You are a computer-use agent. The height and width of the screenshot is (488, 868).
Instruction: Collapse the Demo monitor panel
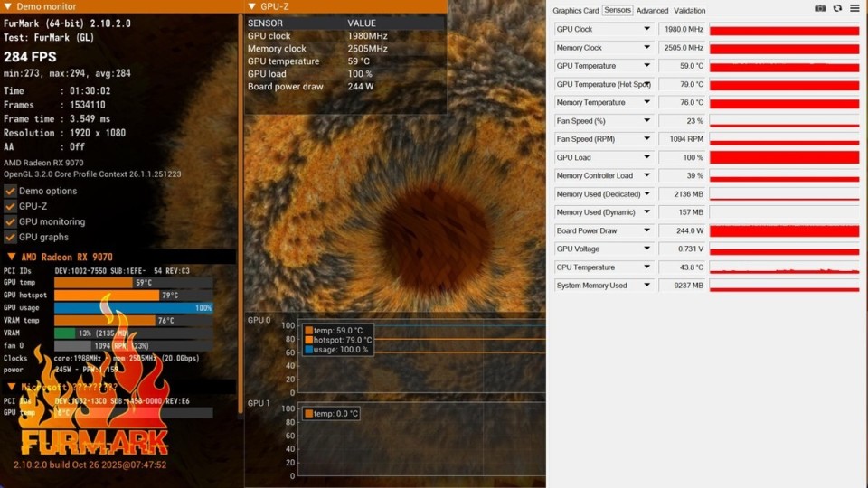coord(8,6)
